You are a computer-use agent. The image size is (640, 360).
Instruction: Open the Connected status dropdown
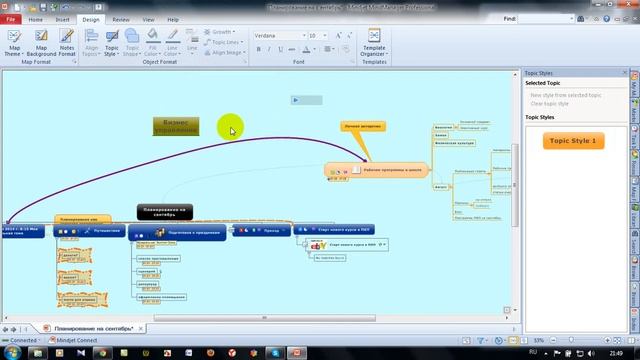pyautogui.click(x=21, y=340)
